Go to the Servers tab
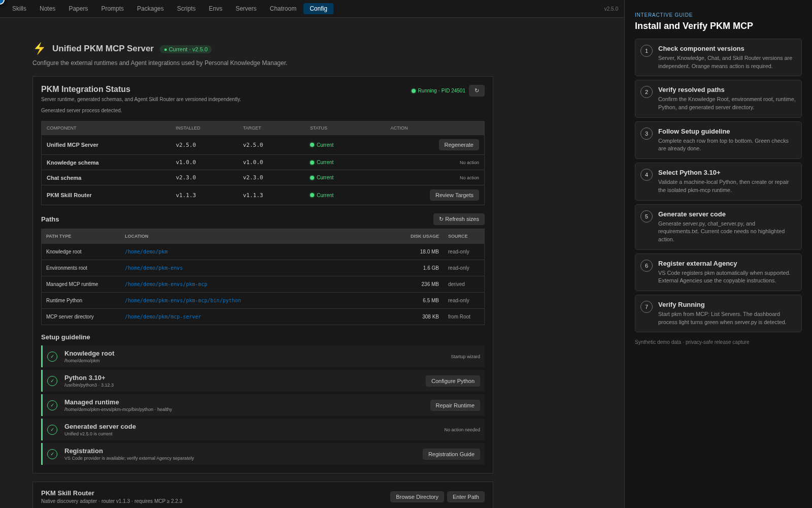Image resolution: width=812 pixels, height=508 pixels. tap(246, 9)
